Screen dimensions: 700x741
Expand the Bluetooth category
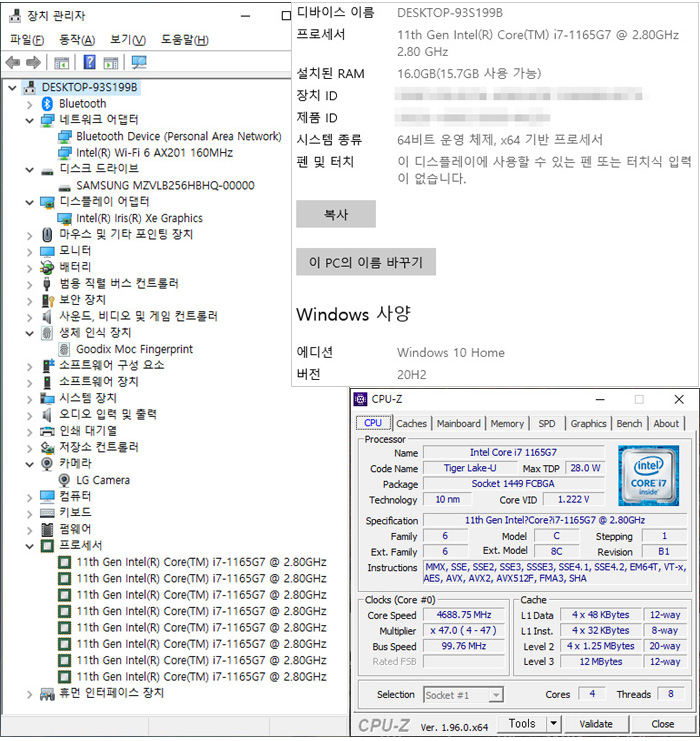29,104
